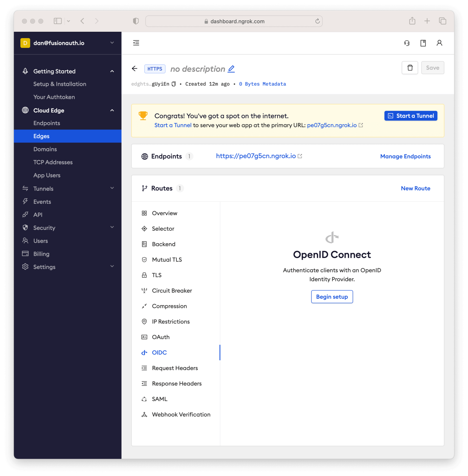Click the trophy icon in the banner
Viewport: 468px width, 476px height.
143,116
